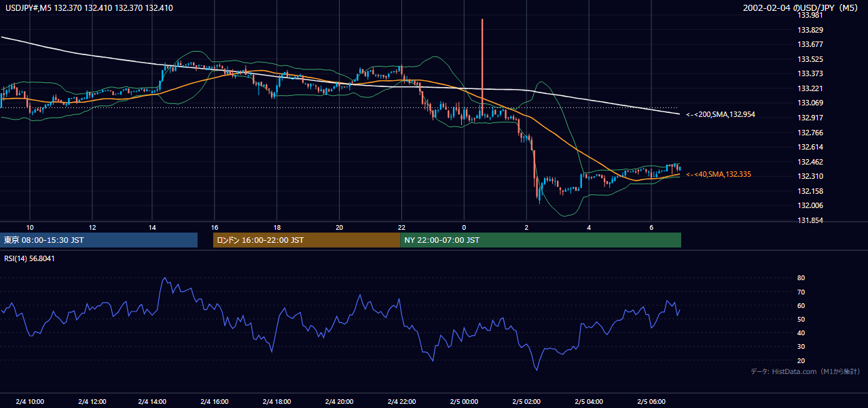This screenshot has width=868, height=408.
Task: Click price axis label 131.854
Action: (810, 220)
